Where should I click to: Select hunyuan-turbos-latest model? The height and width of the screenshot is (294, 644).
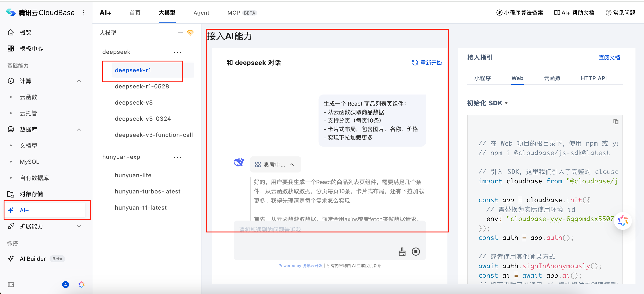point(147,191)
